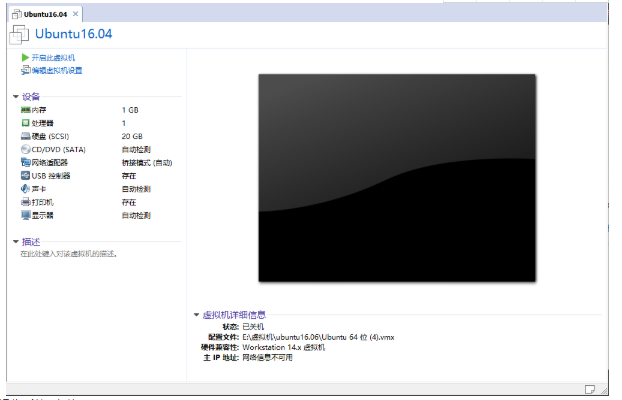
Task: Click the description input field placeholder
Action: click(x=69, y=254)
